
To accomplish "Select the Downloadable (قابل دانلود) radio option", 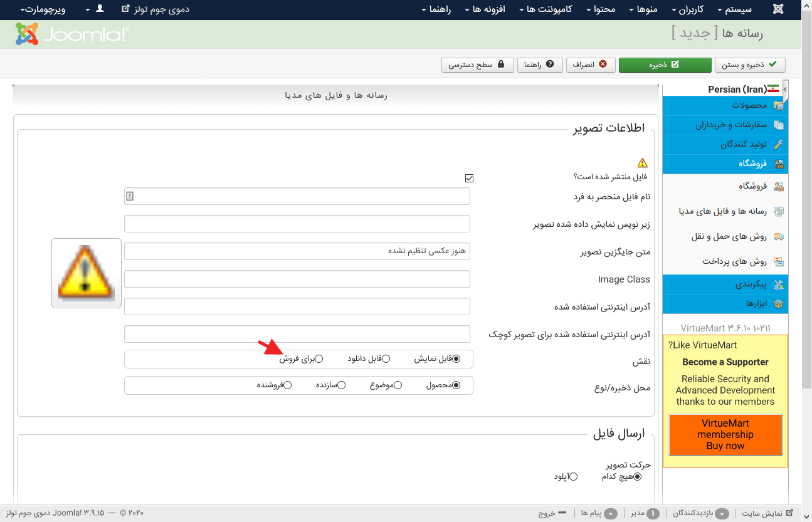I will coord(386,359).
